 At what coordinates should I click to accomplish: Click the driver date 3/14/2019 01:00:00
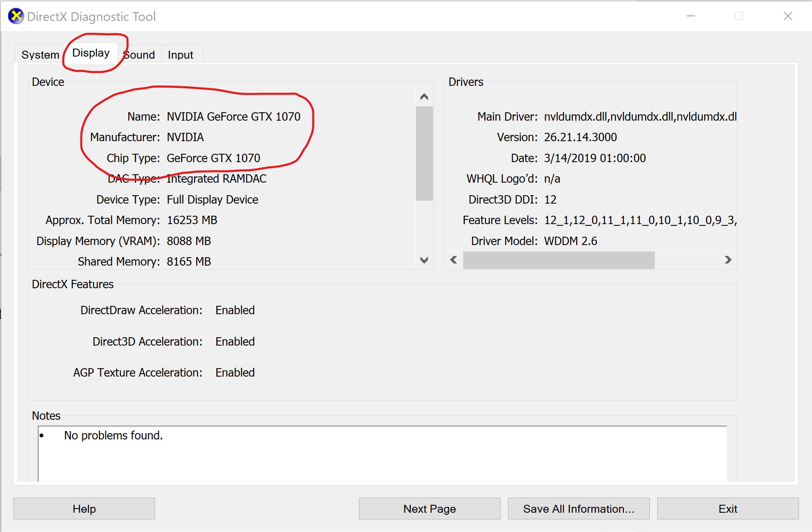595,158
